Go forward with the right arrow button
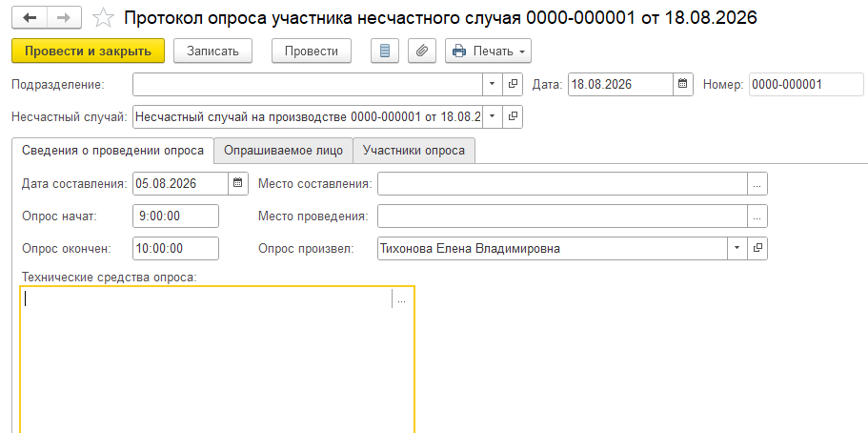This screenshot has width=868, height=433. (64, 18)
